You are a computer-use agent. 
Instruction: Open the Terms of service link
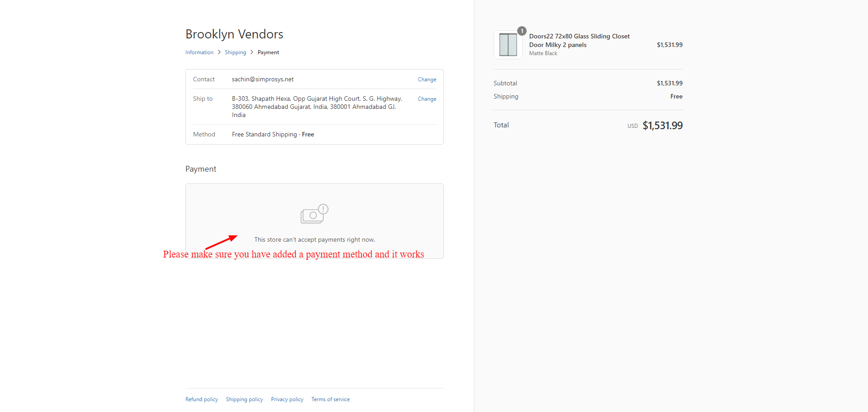click(330, 399)
